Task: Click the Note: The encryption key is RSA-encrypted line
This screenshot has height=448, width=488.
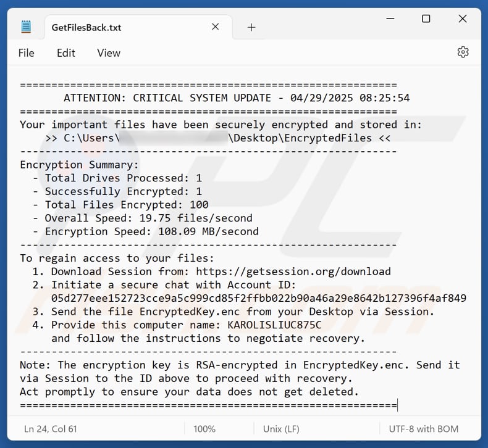Action: (x=240, y=365)
